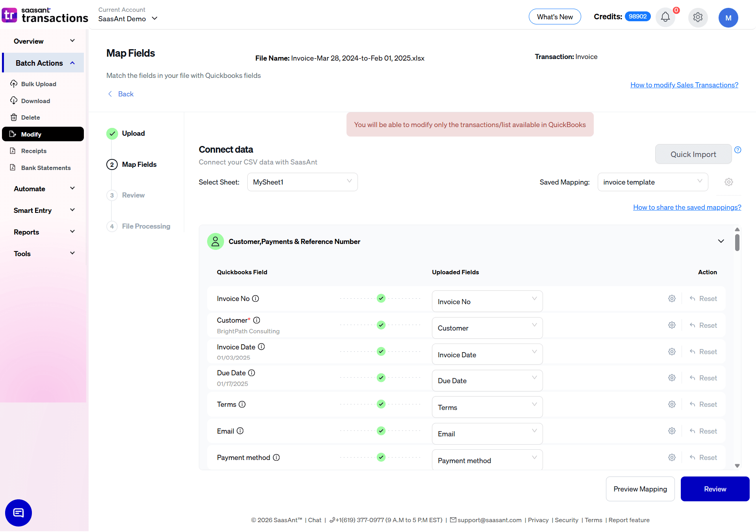The width and height of the screenshot is (756, 532).
Task: Collapse Customer, Payments & Reference Number section
Action: click(x=721, y=241)
